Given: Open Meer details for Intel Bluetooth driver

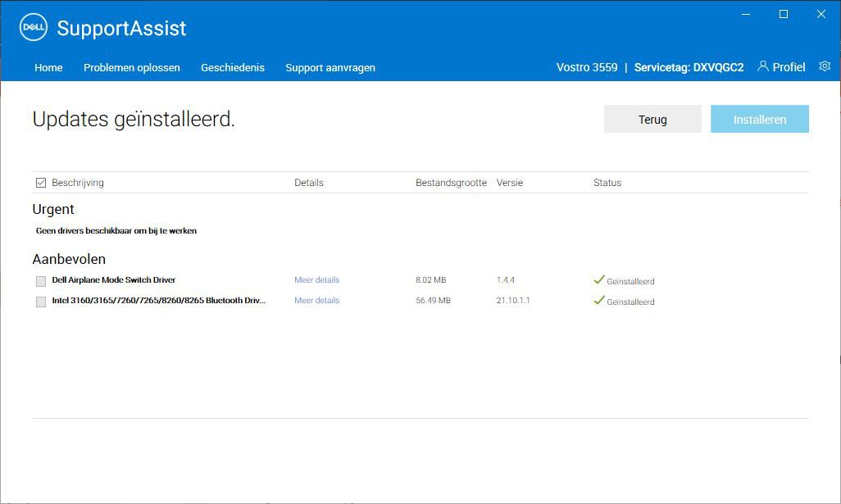Looking at the screenshot, I should (316, 300).
